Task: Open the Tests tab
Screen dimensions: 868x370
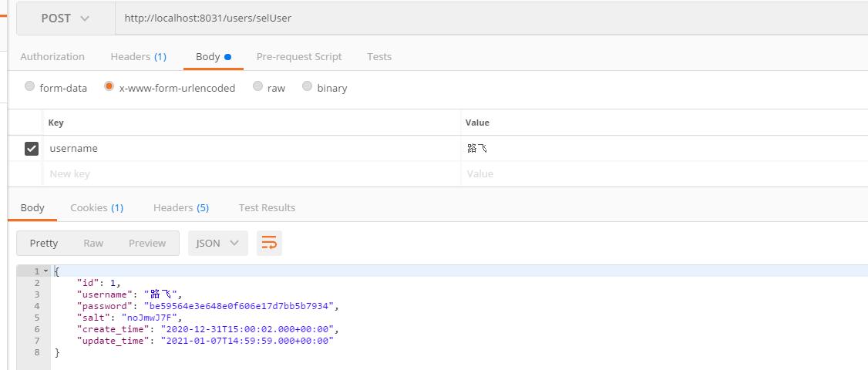Action: [379, 56]
